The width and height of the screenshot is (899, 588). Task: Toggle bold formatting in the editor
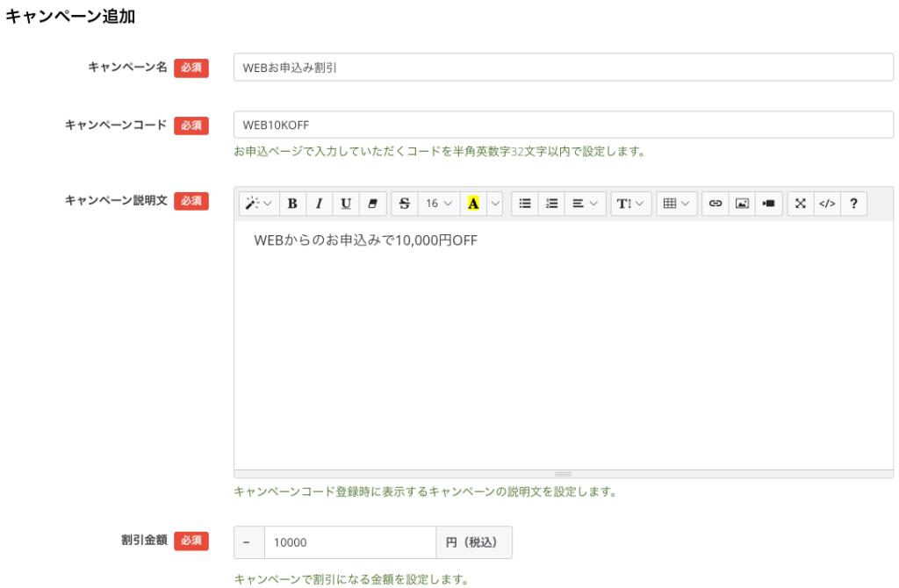[x=292, y=204]
